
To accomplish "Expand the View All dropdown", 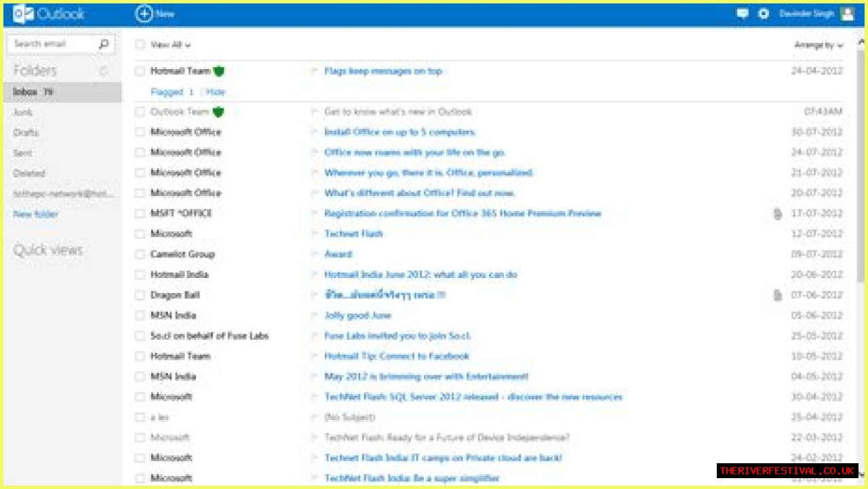I will pyautogui.click(x=171, y=45).
